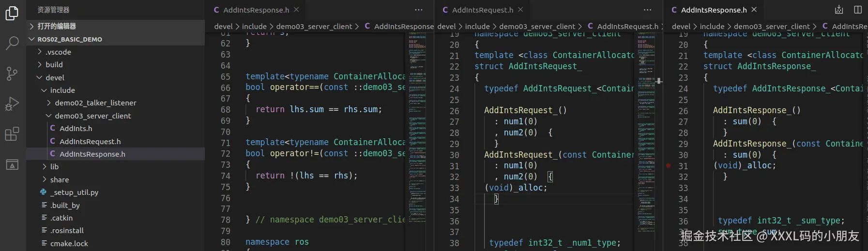Place cursor on 'return lhs.sum == rhs.sum;' line
The height and width of the screenshot is (251, 868).
click(319, 109)
